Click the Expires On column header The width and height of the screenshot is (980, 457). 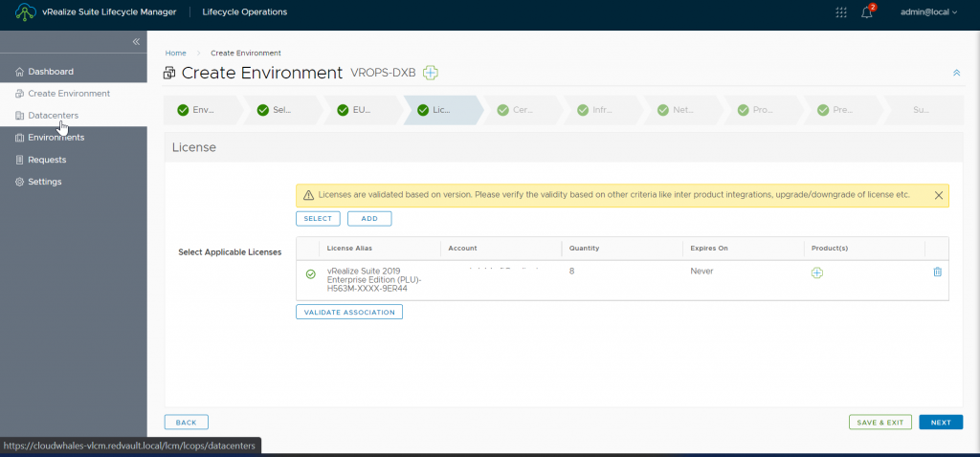[709, 248]
